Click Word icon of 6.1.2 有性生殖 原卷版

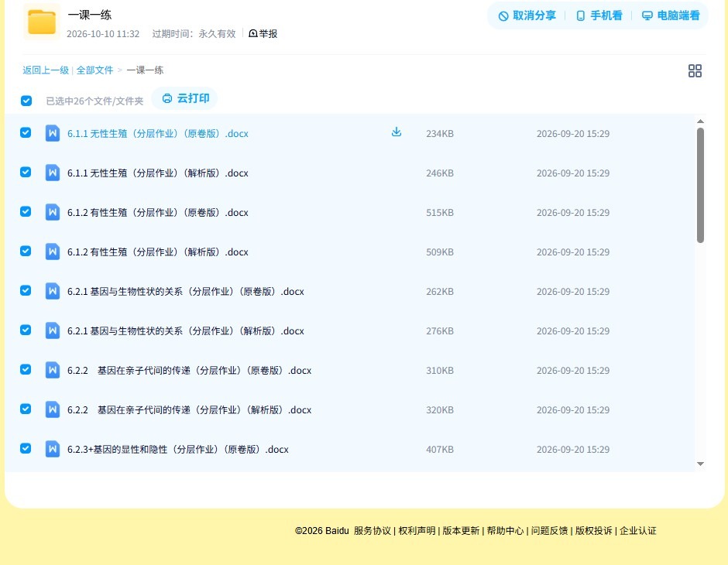(x=53, y=212)
